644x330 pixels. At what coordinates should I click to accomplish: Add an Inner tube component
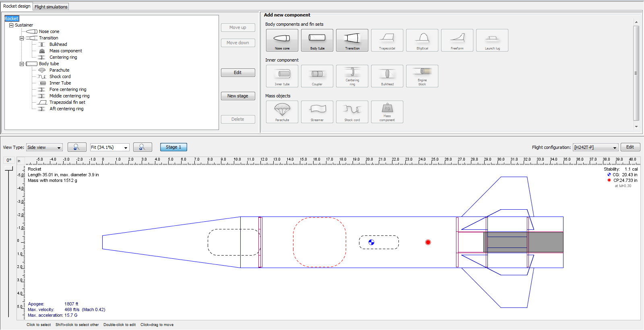(282, 76)
